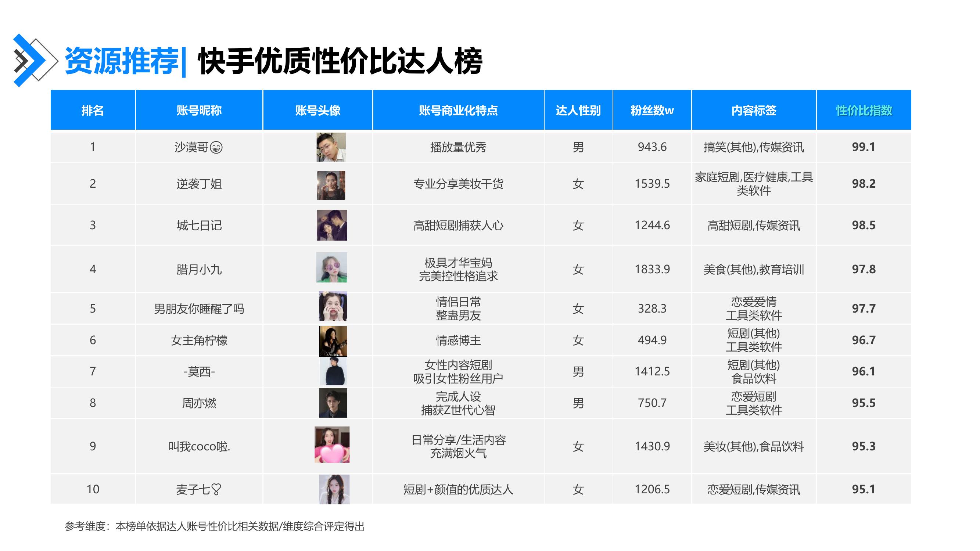This screenshot has height=551, width=980.
Task: Select the nickname 沙漠哥
Action: click(191, 147)
